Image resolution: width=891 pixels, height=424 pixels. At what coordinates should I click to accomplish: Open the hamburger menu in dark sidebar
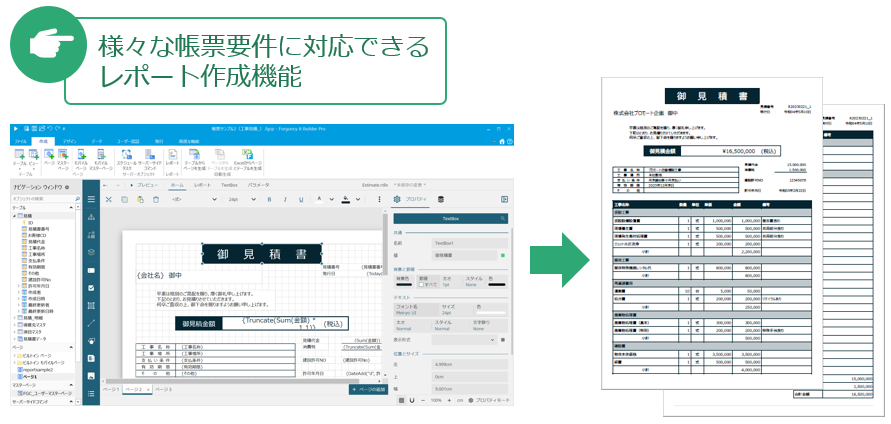(x=91, y=199)
